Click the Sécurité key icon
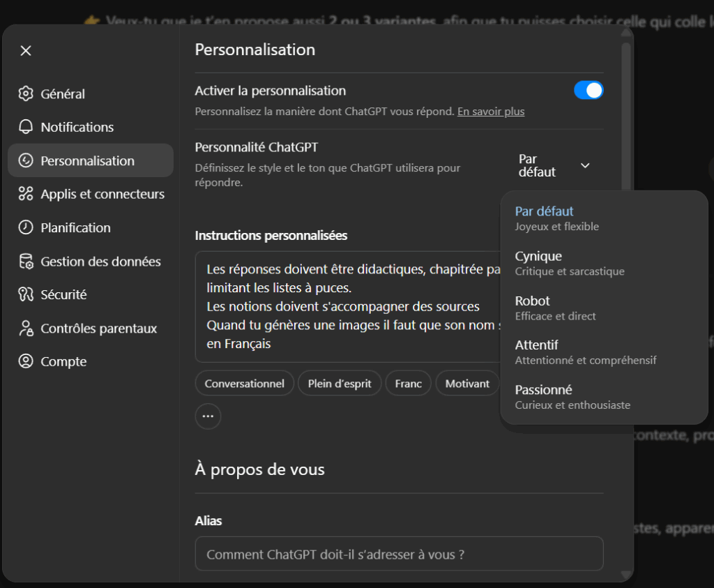The height and width of the screenshot is (588, 714). pos(26,294)
